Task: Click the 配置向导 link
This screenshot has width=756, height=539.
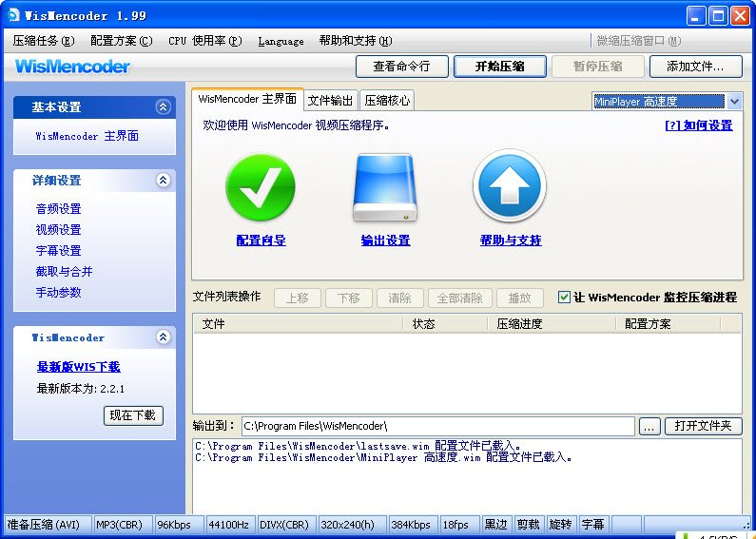Action: pos(261,241)
